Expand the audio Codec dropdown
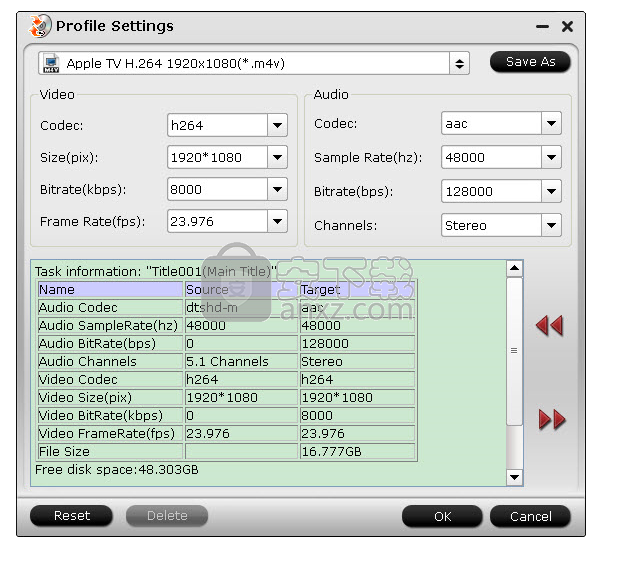Image resolution: width=618 pixels, height=567 pixels. coord(551,124)
